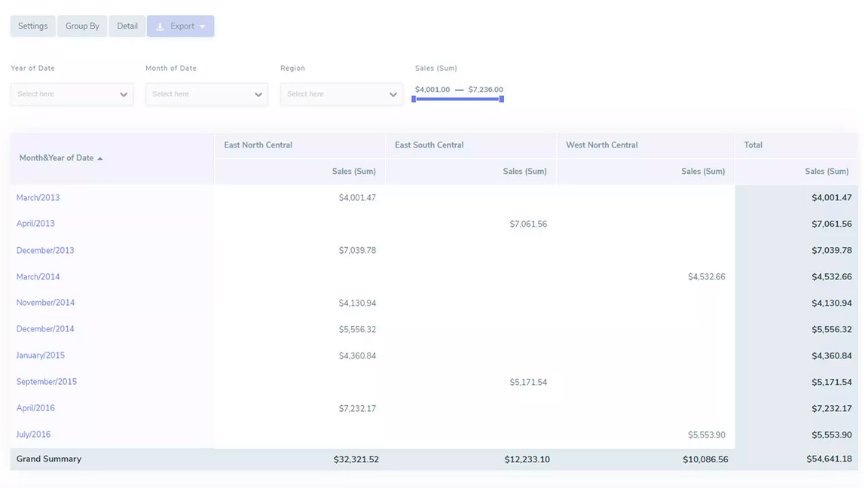
Task: Click the Group By button
Action: 82,26
